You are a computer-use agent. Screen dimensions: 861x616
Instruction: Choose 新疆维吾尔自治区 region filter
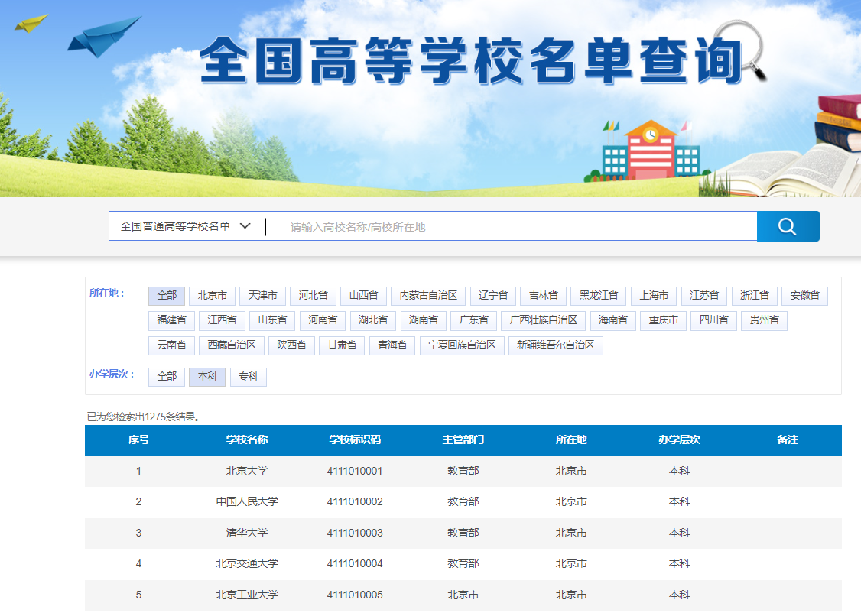point(556,345)
